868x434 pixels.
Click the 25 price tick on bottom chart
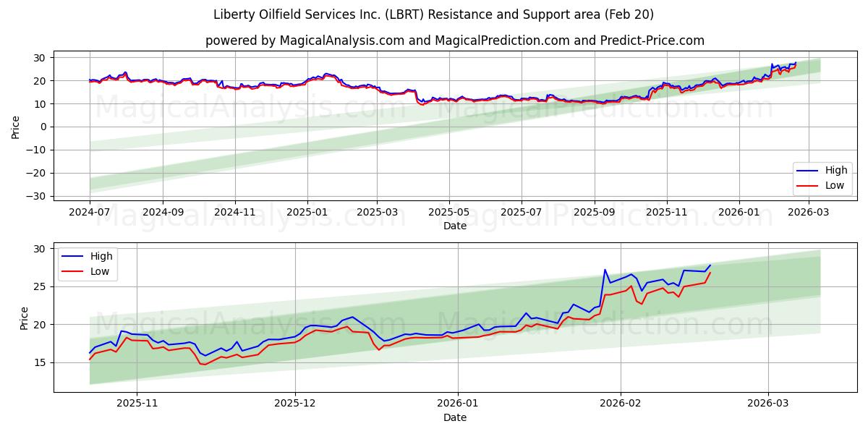[41, 286]
